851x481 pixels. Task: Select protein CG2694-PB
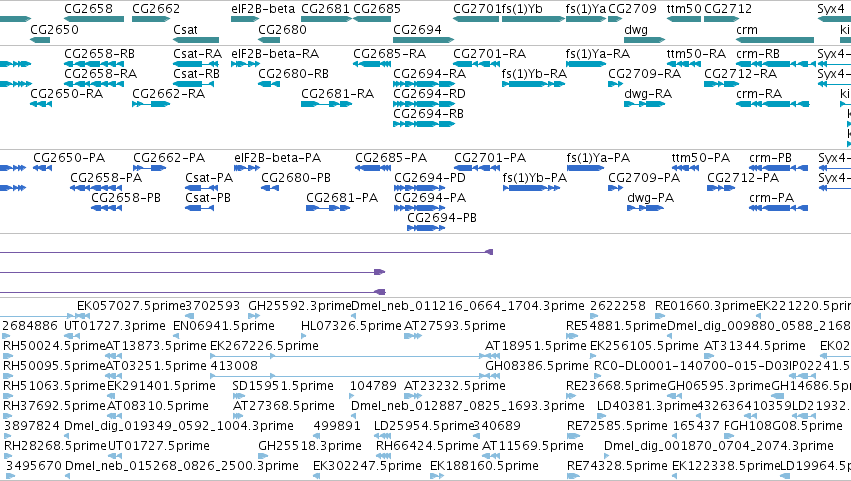tap(426, 229)
